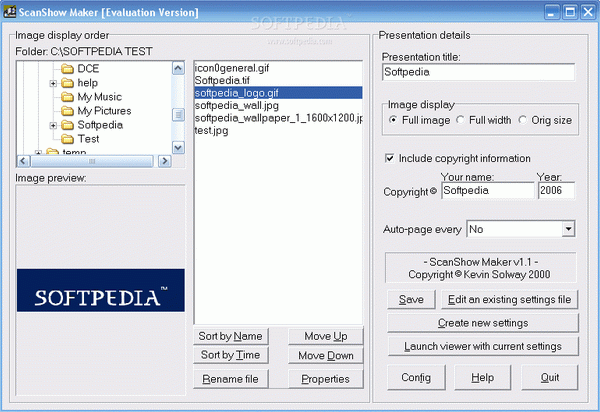Click folder tree scroll left arrow
The height and width of the screenshot is (412, 600).
point(23,161)
